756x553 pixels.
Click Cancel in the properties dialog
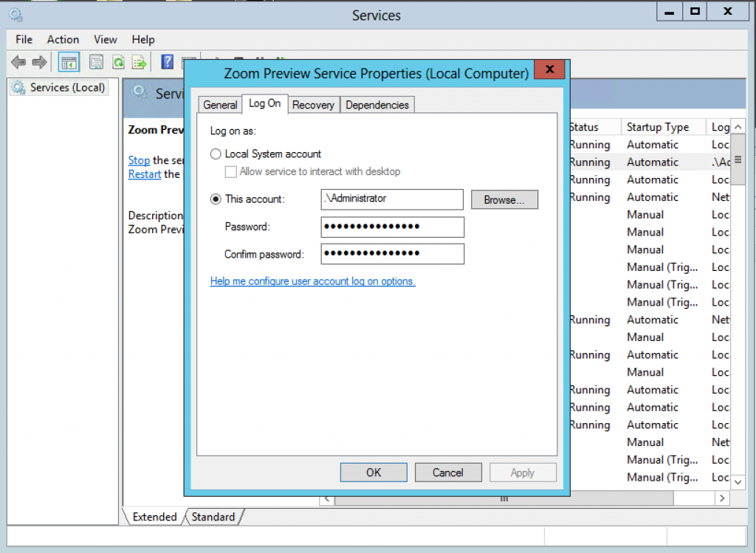coord(448,473)
